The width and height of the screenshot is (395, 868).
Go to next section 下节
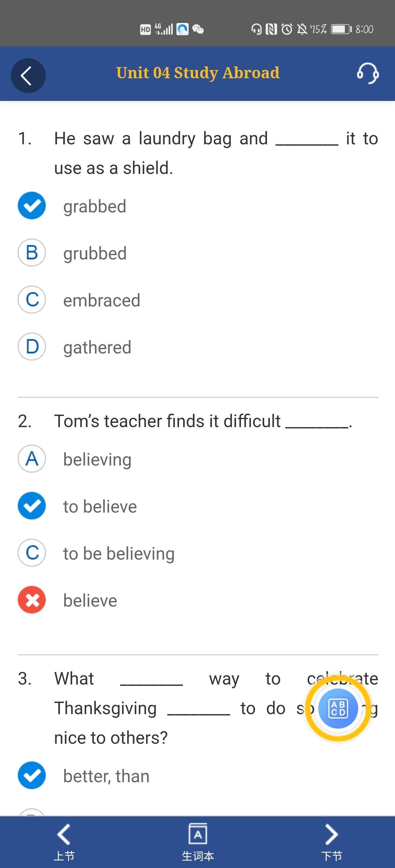pos(331,841)
